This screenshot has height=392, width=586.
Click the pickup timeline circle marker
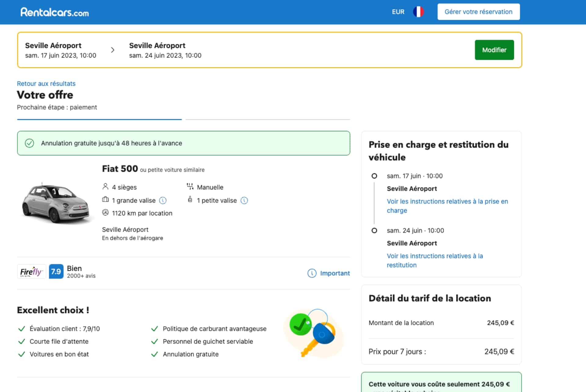pos(374,176)
